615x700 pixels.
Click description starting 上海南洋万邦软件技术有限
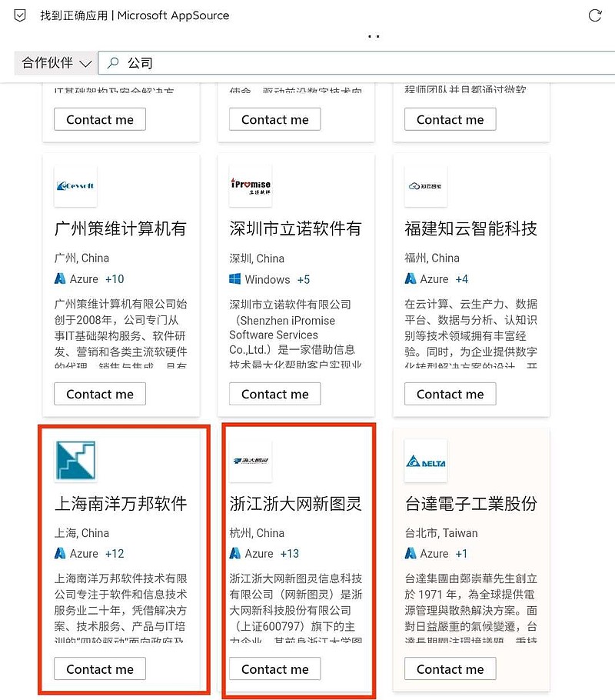(x=121, y=608)
